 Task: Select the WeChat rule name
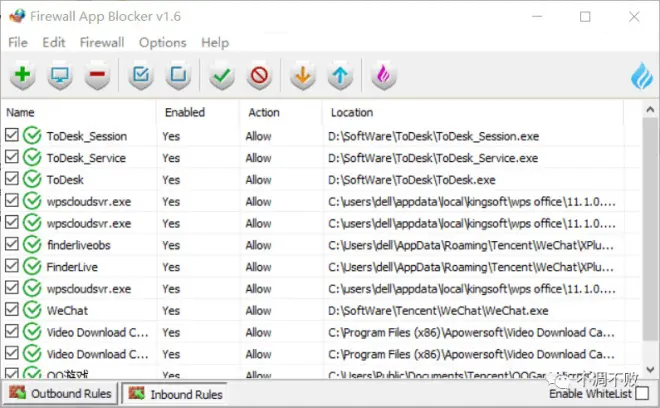click(67, 311)
